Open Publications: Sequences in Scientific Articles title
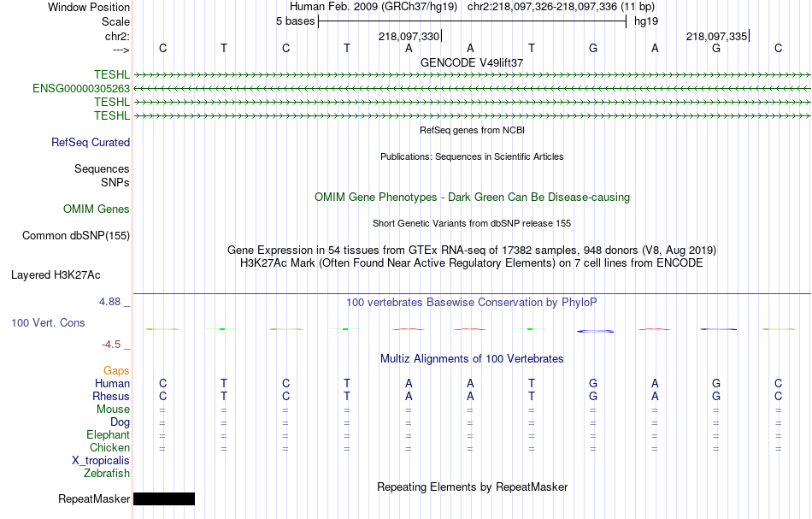This screenshot has width=812, height=519. (x=472, y=156)
